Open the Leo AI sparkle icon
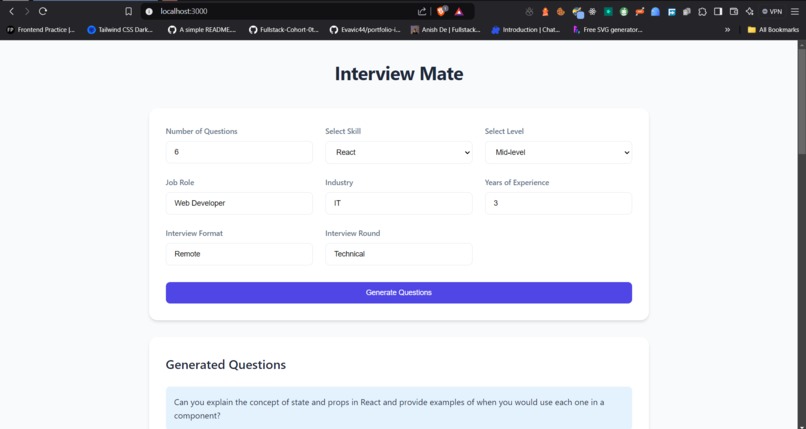This screenshot has height=429, width=806. 749,11
